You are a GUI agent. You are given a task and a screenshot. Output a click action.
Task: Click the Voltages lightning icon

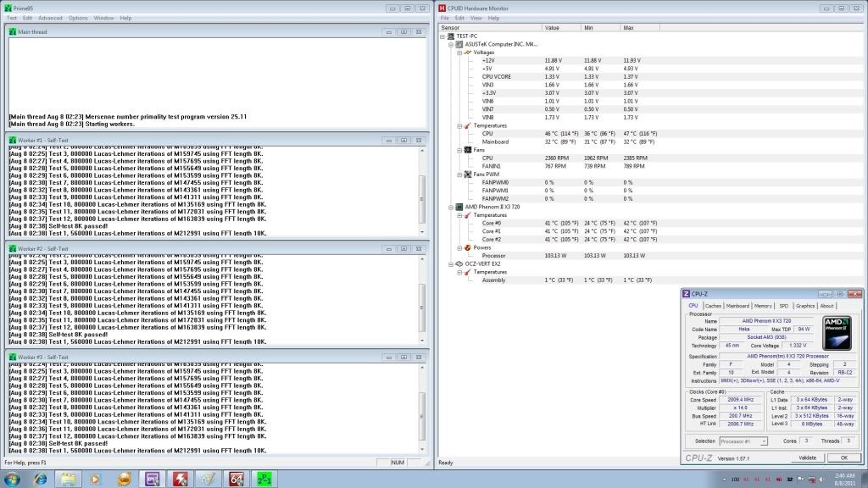tap(468, 53)
